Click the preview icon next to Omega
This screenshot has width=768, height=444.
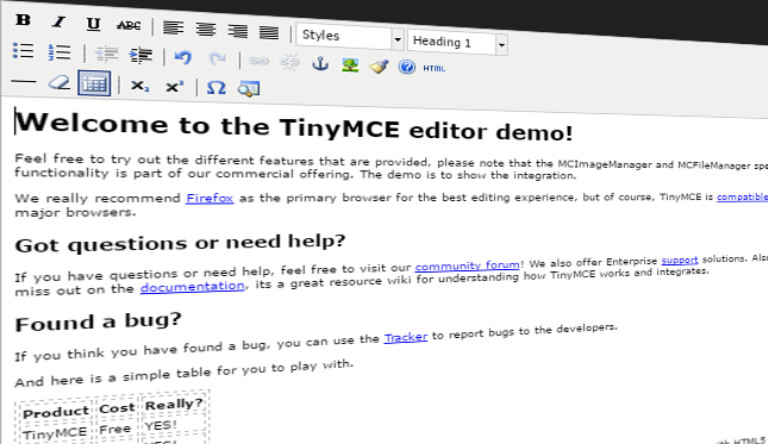(x=248, y=89)
